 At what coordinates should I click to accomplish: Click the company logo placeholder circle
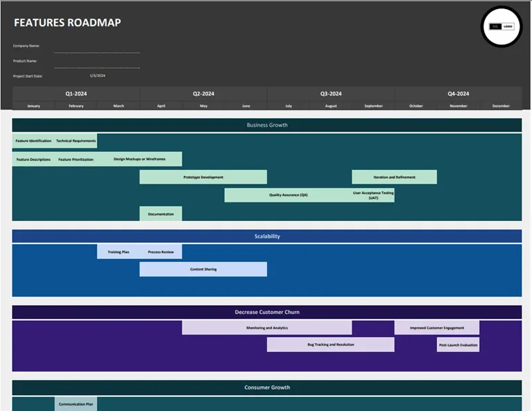pos(501,26)
